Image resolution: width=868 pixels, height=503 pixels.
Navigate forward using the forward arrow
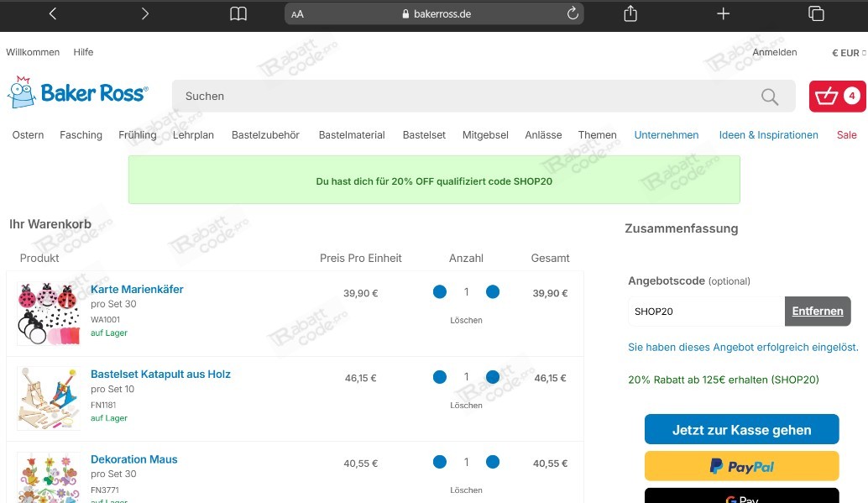(144, 13)
